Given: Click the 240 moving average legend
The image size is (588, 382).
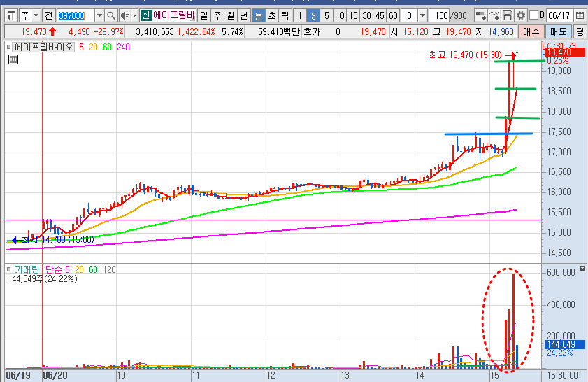Looking at the screenshot, I should (123, 48).
